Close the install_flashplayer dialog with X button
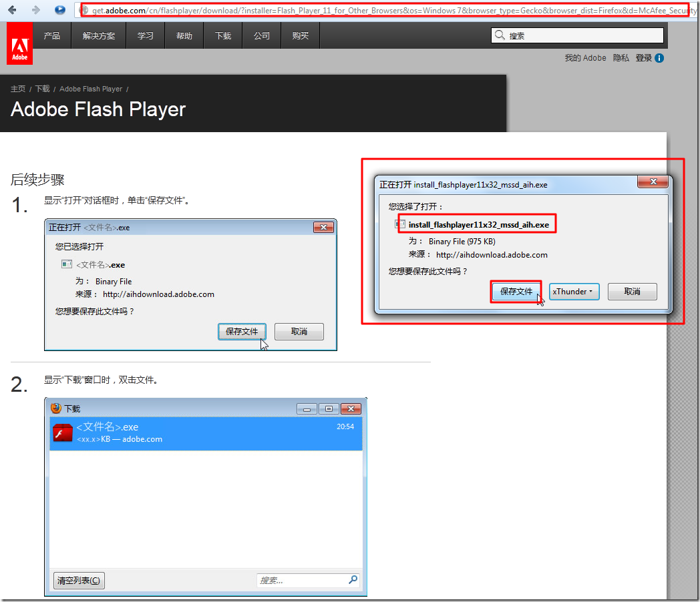Viewport: 700px width, 602px height. 653,182
